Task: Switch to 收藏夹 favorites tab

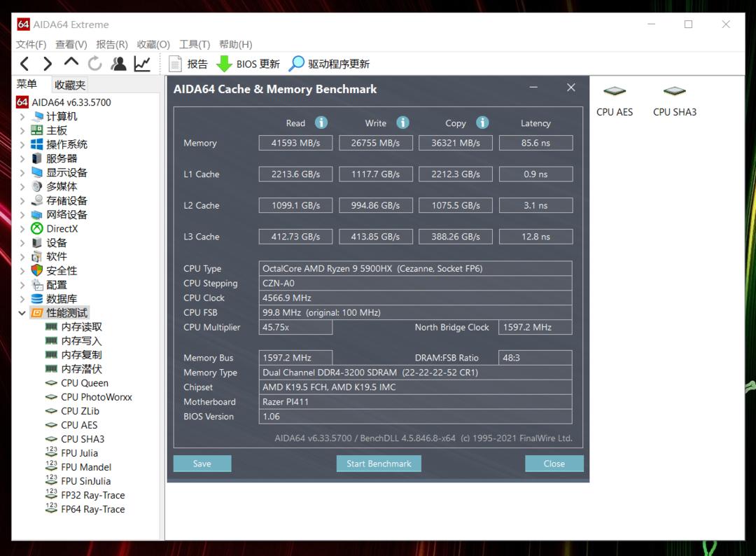Action: pos(70,85)
